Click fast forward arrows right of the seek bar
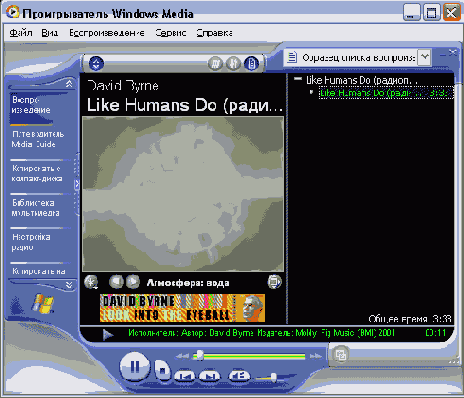Screen dimensions: 464x398 click(315, 356)
